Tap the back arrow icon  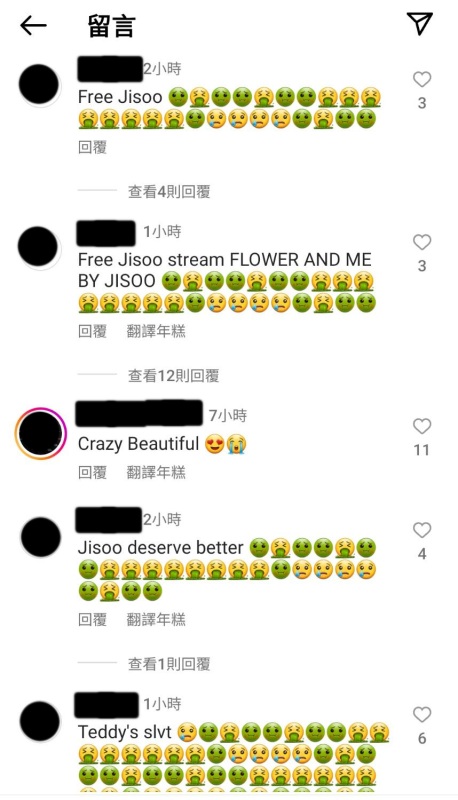click(33, 25)
